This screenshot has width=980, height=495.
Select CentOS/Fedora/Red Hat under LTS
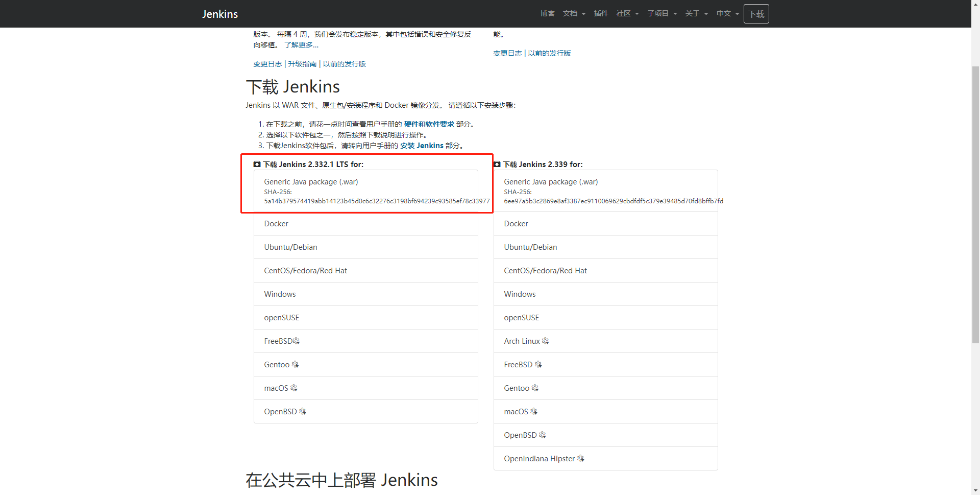coord(365,271)
